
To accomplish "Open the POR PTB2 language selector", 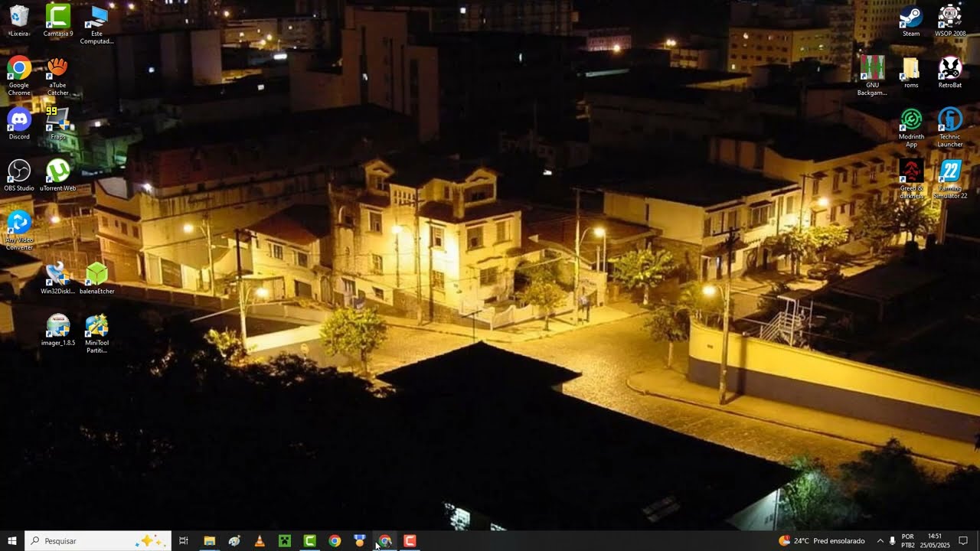I will tap(908, 541).
